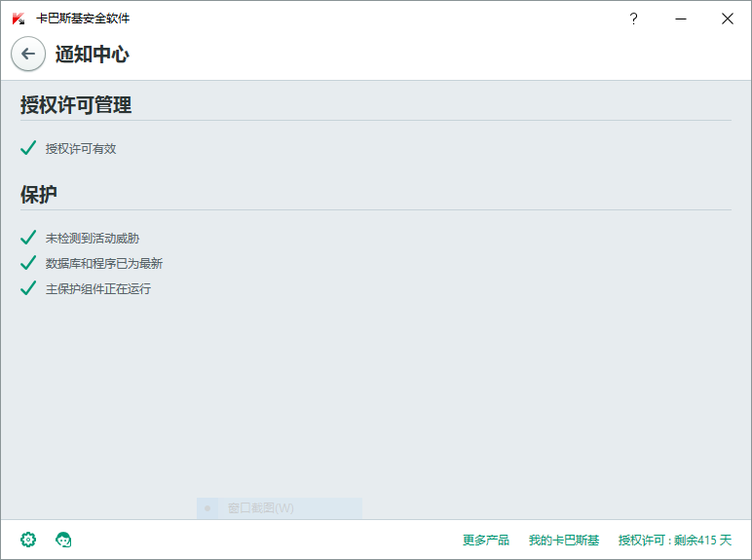752x560 pixels.
Task: Select the 未检测到活动威胁 status text
Action: coord(93,239)
